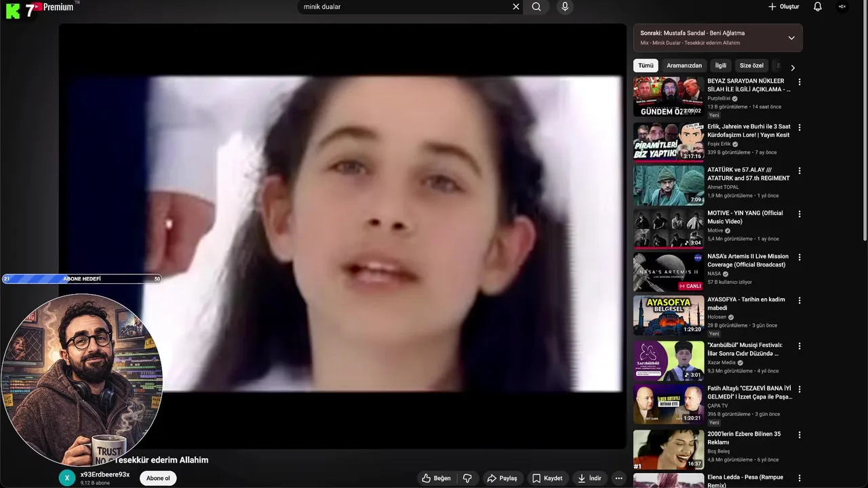868x488 pixels.
Task: Open options for BEYAZ SARAYDAN NÜKLEER video
Action: (800, 82)
